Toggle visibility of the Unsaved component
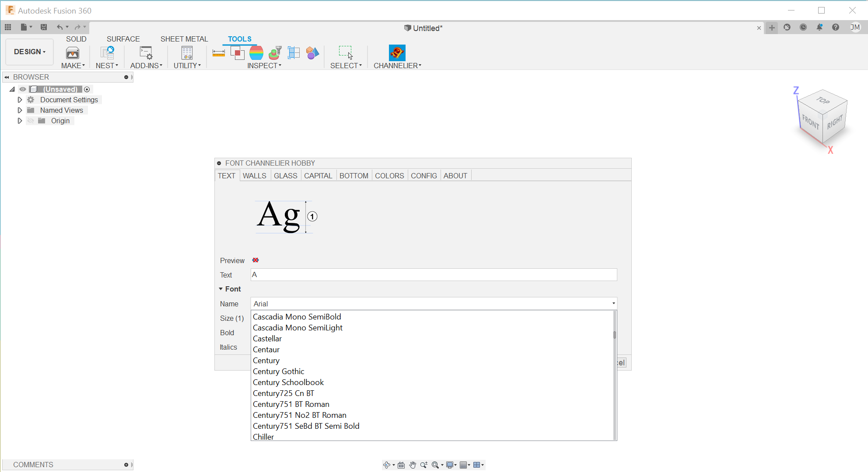Image resolution: width=868 pixels, height=472 pixels. [x=23, y=89]
